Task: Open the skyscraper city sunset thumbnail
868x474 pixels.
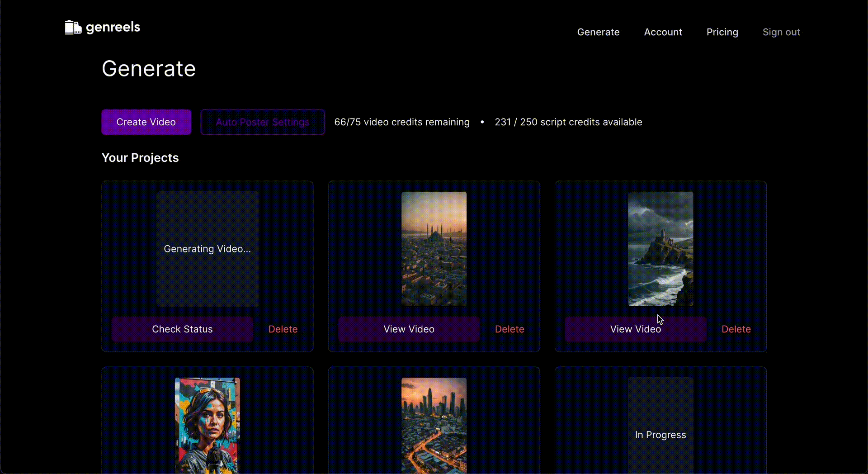Action: pos(434,425)
